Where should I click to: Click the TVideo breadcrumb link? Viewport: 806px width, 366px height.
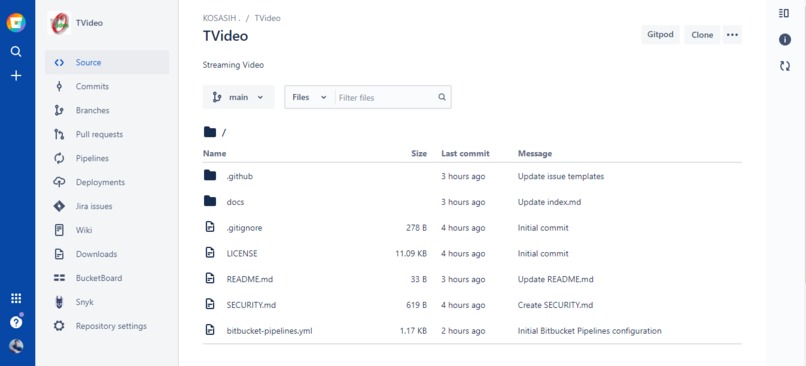coord(268,18)
